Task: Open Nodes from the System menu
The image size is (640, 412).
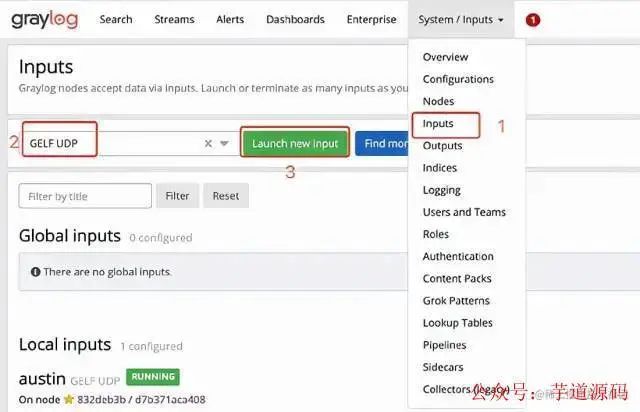Action: tap(438, 101)
